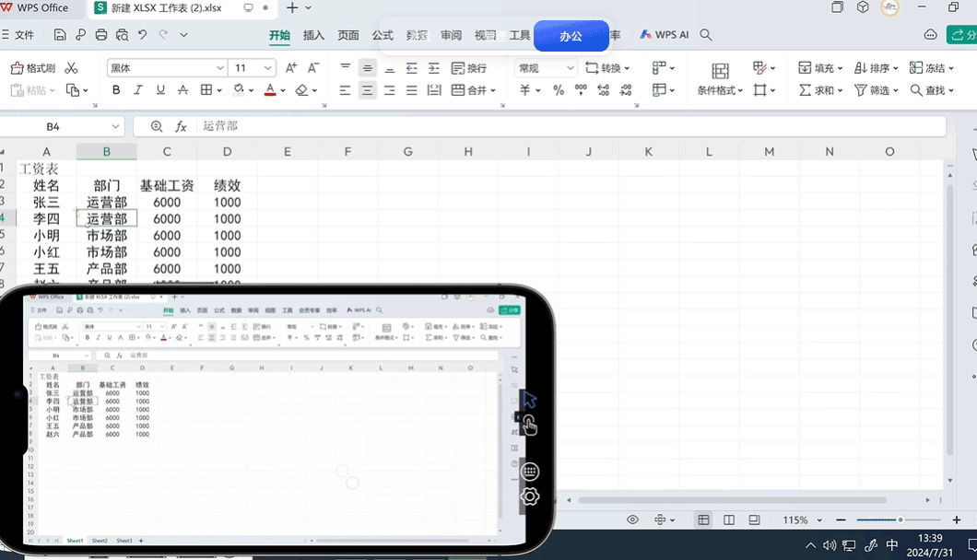The width and height of the screenshot is (977, 560).
Task: Click the search magnifier beside WPS AI
Action: 706,35
